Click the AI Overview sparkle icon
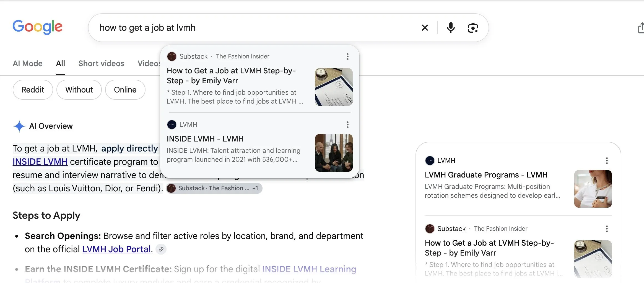 click(19, 126)
